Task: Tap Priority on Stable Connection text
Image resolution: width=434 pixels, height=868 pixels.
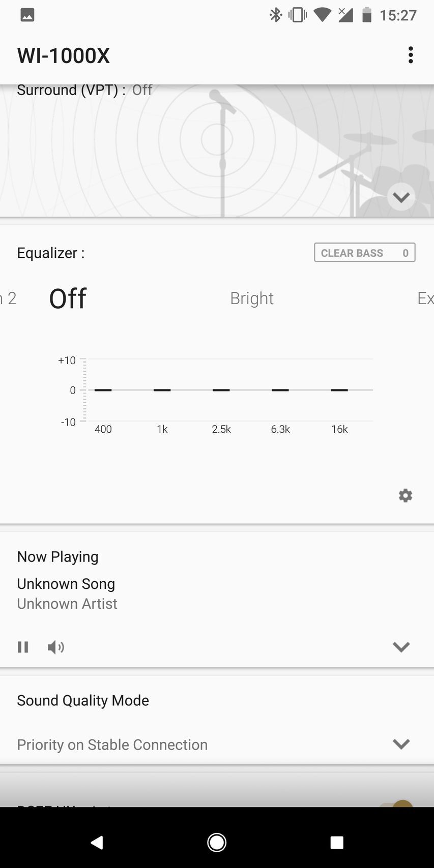Action: click(112, 744)
